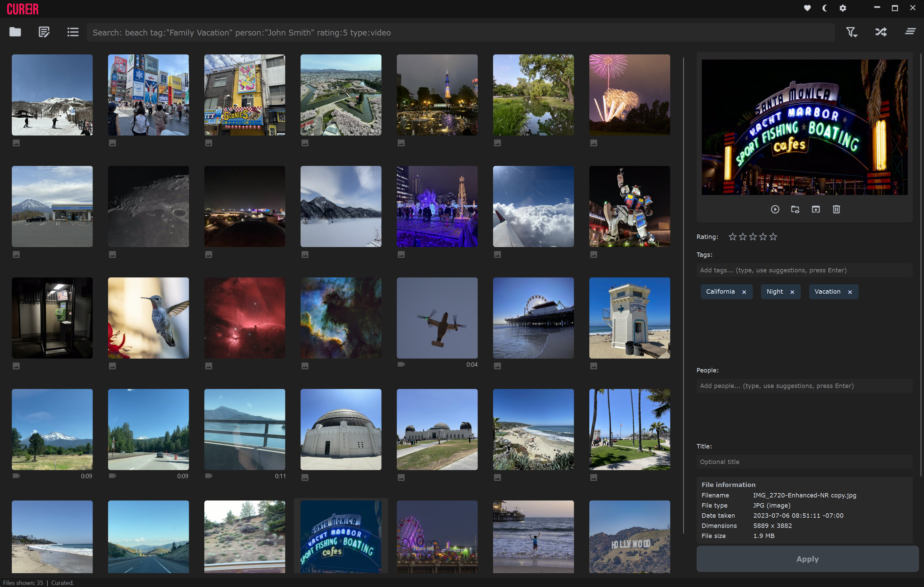The height and width of the screenshot is (587, 924).
Task: Open the Settings gear menu
Action: 843,8
